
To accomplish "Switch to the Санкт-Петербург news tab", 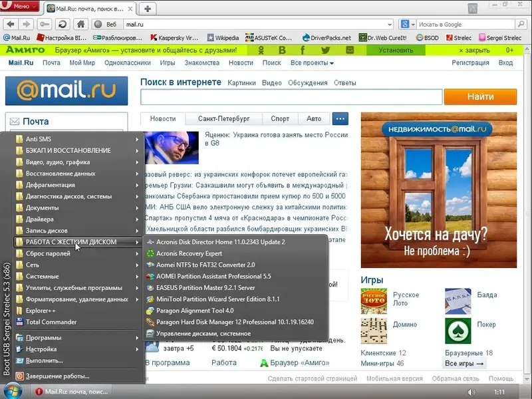I will [224, 119].
